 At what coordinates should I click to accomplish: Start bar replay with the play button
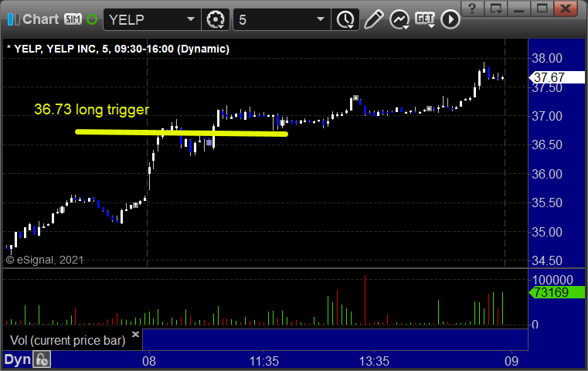(x=450, y=19)
